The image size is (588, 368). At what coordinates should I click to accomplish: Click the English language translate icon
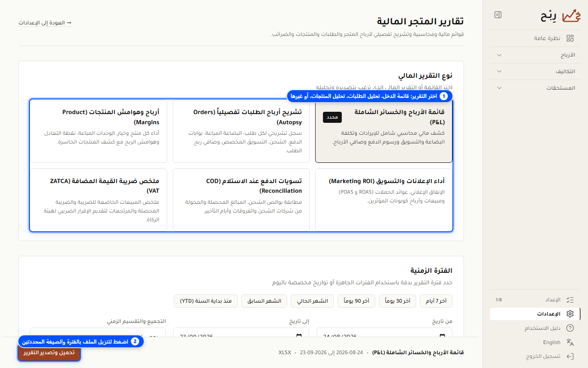pyautogui.click(x=570, y=342)
